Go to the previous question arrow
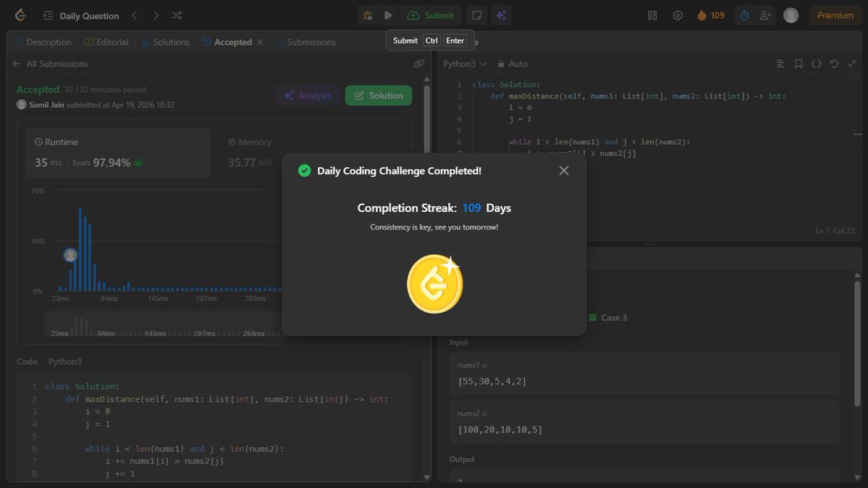The image size is (868, 488). (135, 15)
